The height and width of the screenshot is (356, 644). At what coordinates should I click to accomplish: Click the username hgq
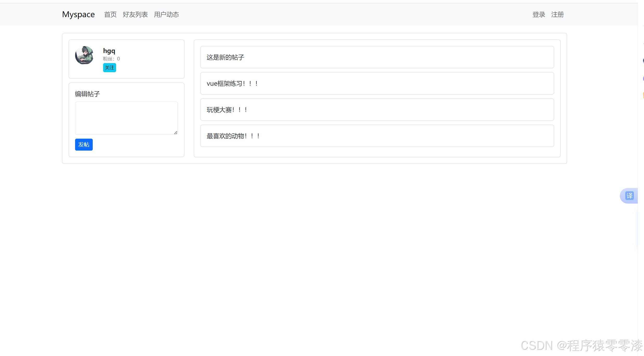(x=109, y=51)
